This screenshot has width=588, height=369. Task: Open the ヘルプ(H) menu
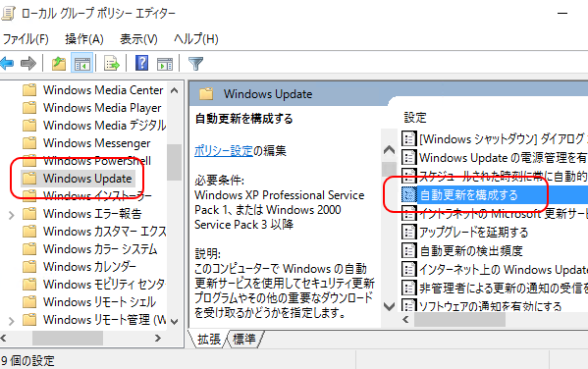[x=195, y=39]
